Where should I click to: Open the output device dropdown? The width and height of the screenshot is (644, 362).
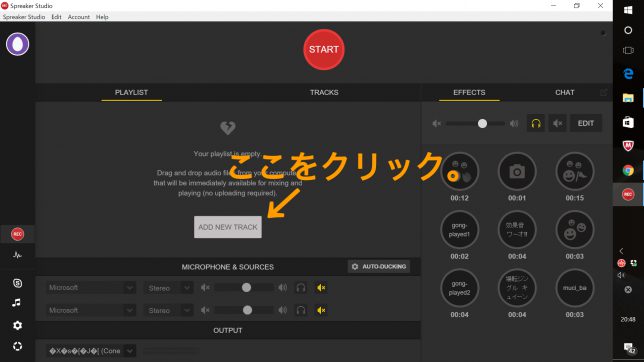point(90,351)
